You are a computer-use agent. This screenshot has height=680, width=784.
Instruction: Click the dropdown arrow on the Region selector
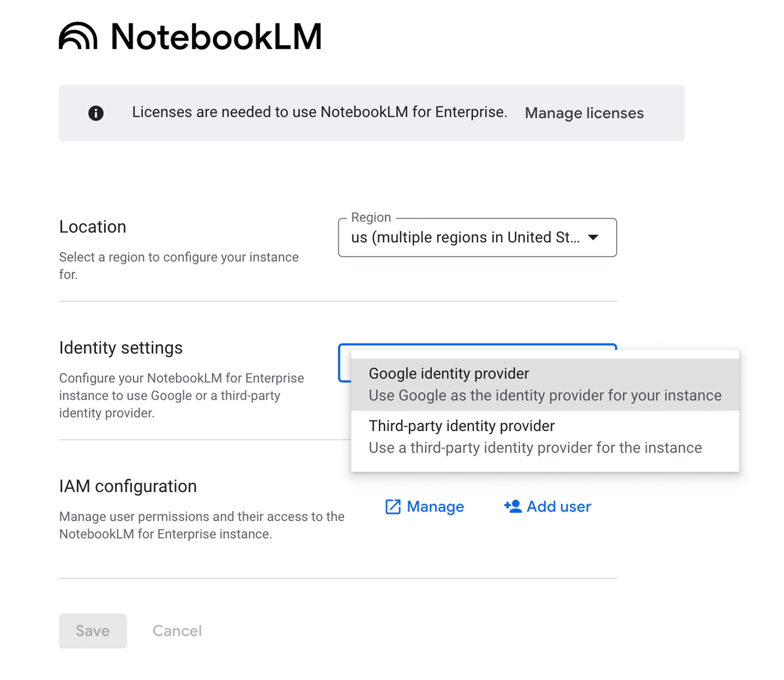(593, 238)
